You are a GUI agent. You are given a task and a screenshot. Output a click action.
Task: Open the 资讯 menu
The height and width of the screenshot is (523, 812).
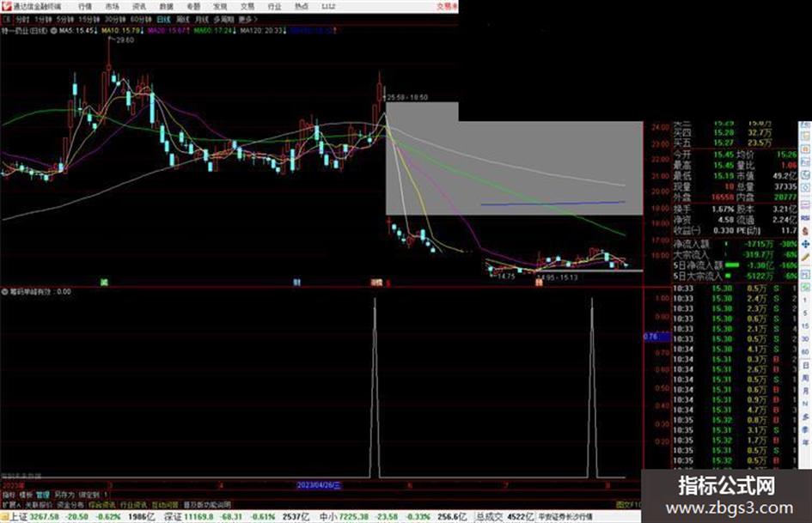click(139, 6)
